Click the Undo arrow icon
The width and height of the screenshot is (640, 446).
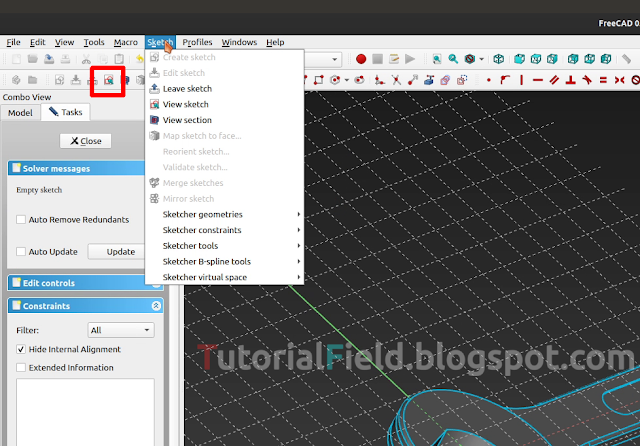pos(140,59)
